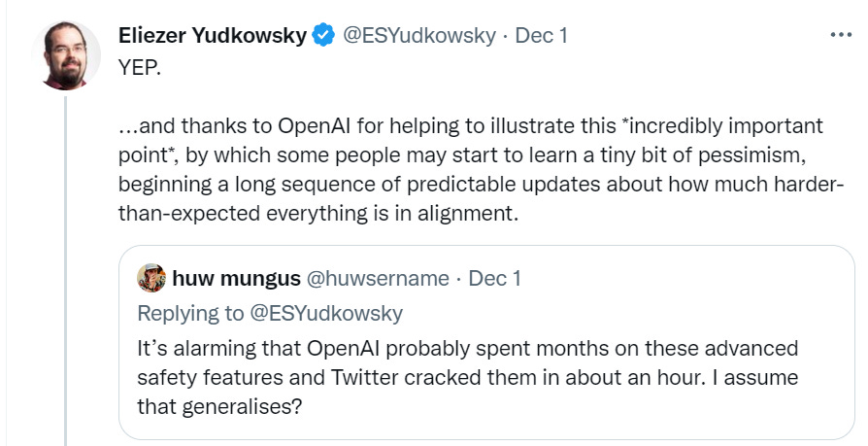The height and width of the screenshot is (446, 868).
Task: Click the blue verified badge icon
Action: click(x=322, y=36)
